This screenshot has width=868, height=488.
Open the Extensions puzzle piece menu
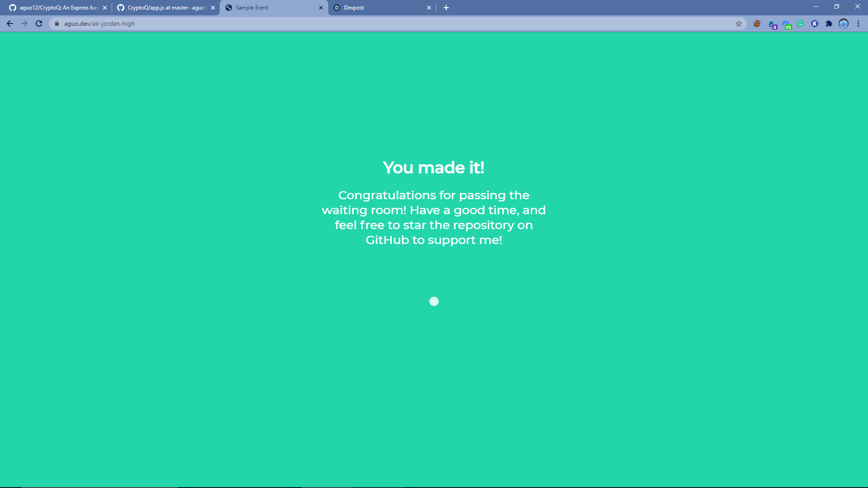(829, 23)
